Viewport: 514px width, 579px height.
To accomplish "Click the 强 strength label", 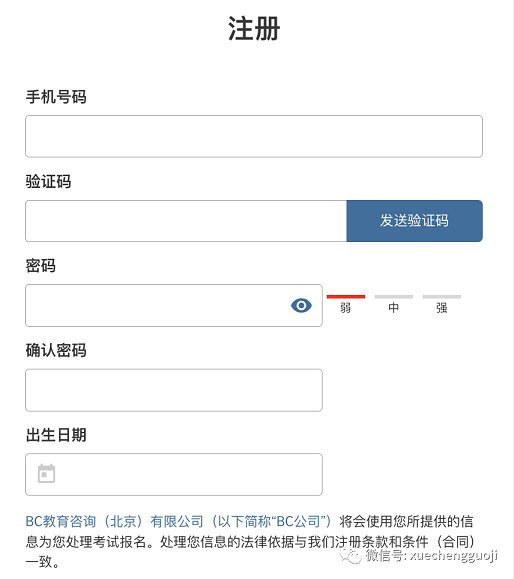I will coord(442,308).
